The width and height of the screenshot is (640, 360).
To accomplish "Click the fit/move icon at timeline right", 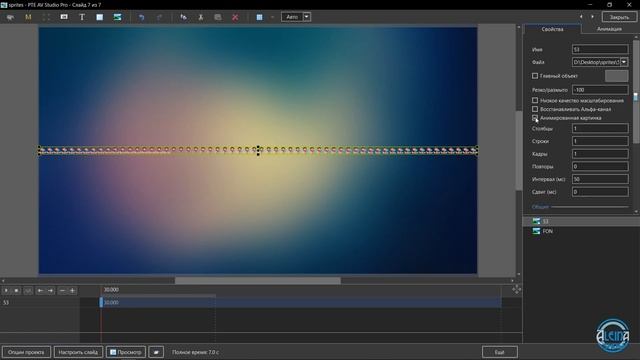I will (x=516, y=289).
